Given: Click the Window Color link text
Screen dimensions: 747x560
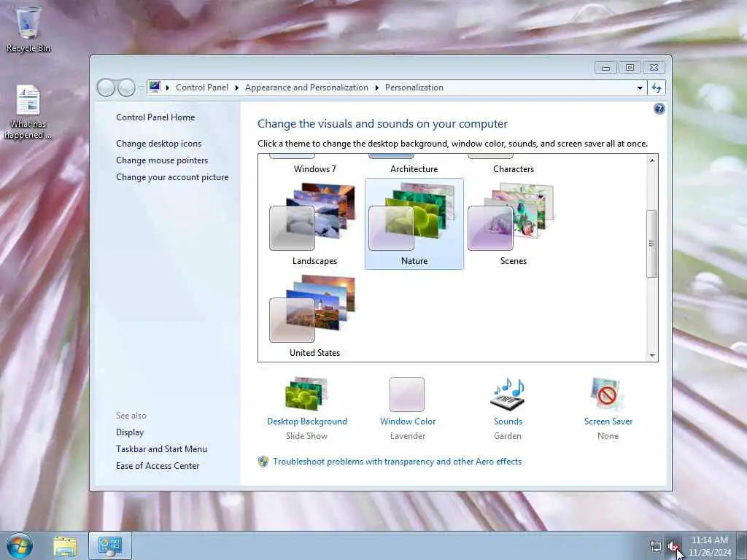Looking at the screenshot, I should pyautogui.click(x=408, y=421).
